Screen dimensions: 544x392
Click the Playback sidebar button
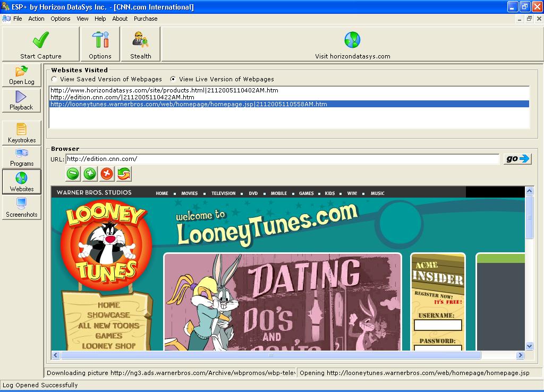21,100
